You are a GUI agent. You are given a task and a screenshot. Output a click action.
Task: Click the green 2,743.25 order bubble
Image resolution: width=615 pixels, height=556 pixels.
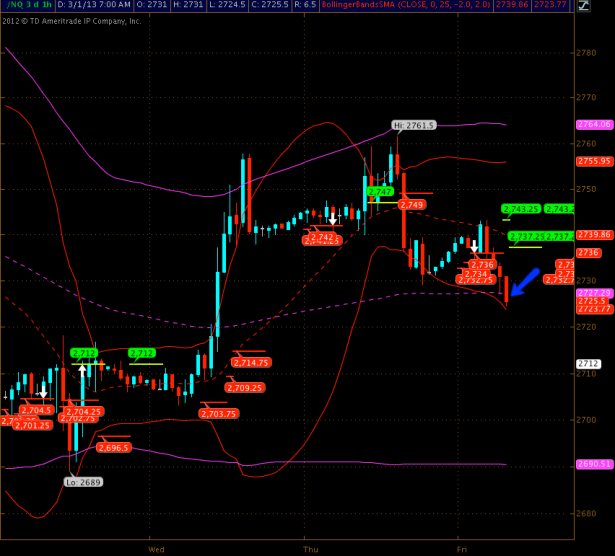click(521, 209)
